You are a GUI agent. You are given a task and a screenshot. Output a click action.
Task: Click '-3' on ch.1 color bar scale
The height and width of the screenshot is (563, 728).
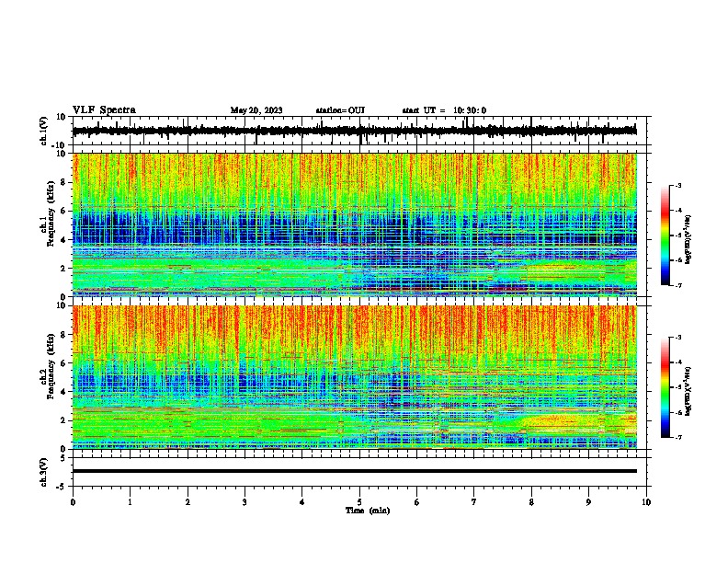[678, 185]
